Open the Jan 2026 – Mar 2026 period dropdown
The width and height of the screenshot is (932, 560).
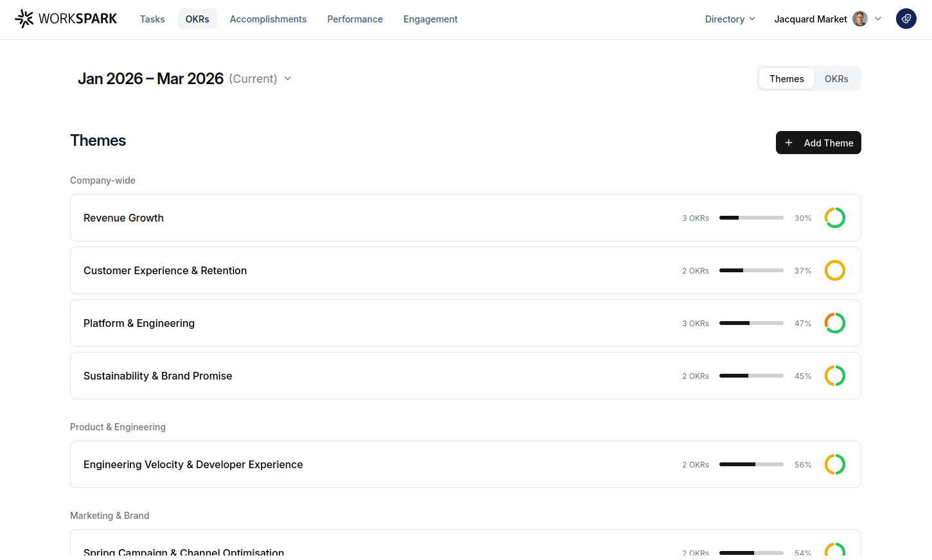[x=287, y=78]
